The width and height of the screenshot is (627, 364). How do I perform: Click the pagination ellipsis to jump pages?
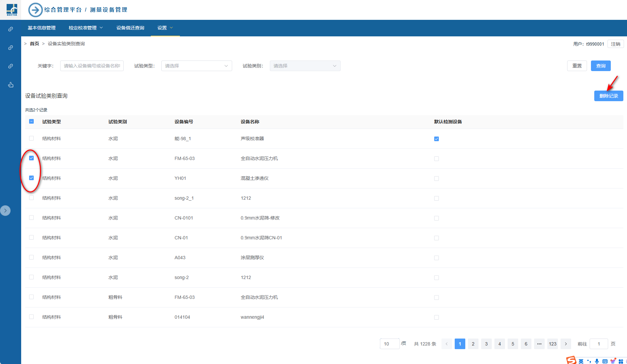click(539, 344)
